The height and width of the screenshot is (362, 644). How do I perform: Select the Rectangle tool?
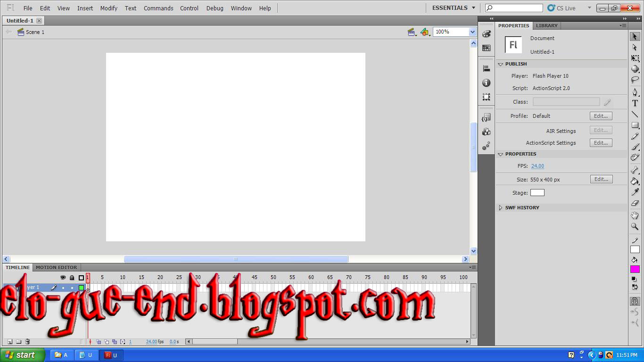635,125
